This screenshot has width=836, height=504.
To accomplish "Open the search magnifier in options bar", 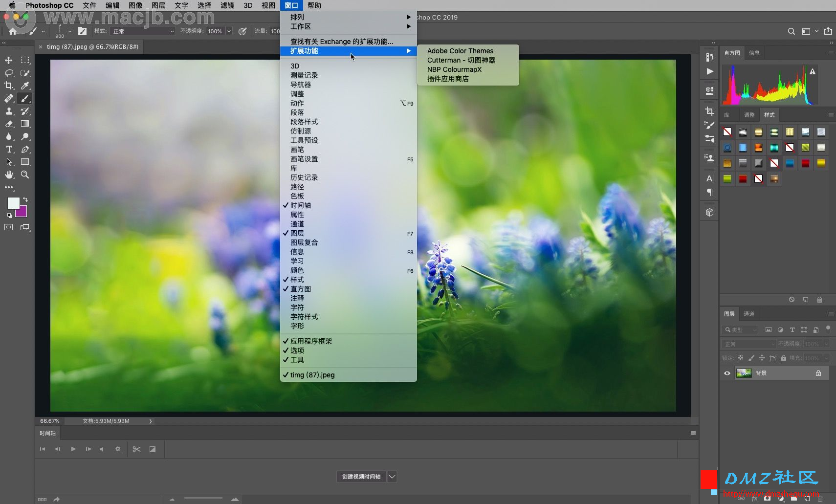I will [x=791, y=31].
